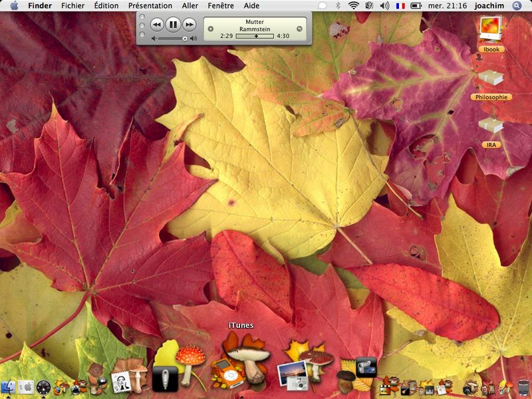532x399 pixels.
Task: Open the black remote icon in Dock
Action: coord(165,379)
